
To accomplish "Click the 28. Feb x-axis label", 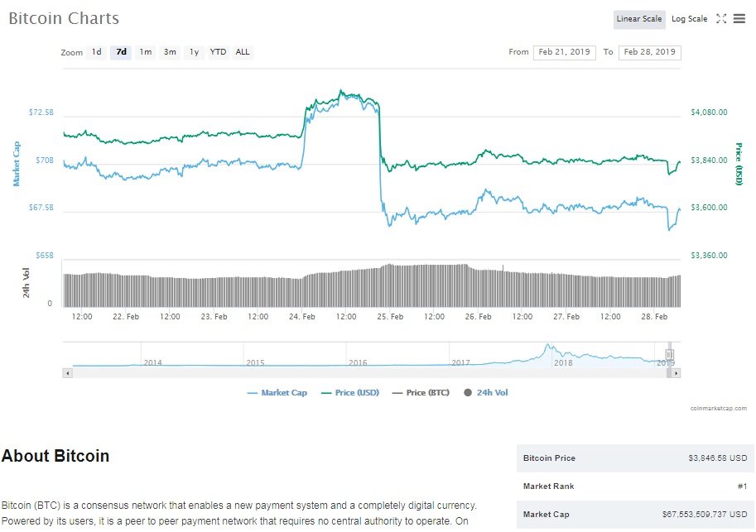I will coord(654,317).
